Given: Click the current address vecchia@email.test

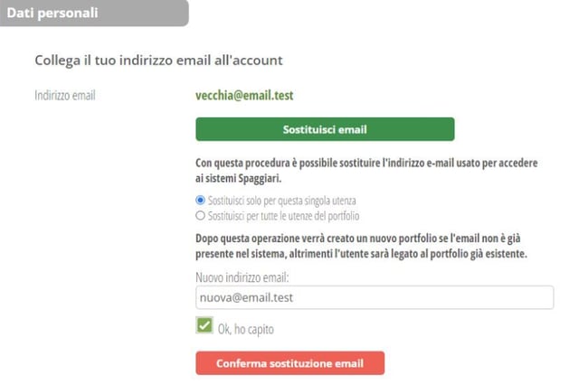Looking at the screenshot, I should [x=244, y=94].
